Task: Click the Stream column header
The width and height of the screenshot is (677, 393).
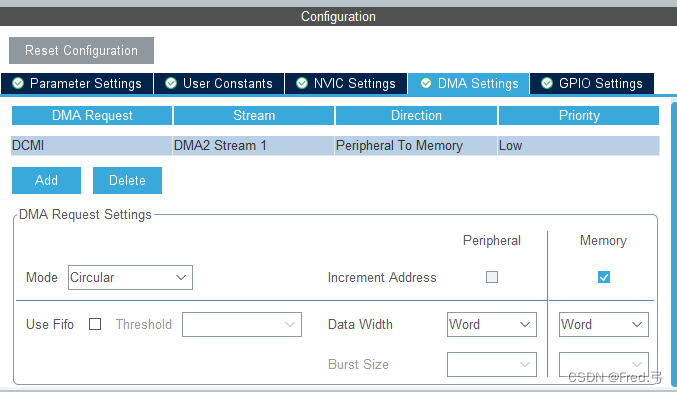Action: coord(254,115)
